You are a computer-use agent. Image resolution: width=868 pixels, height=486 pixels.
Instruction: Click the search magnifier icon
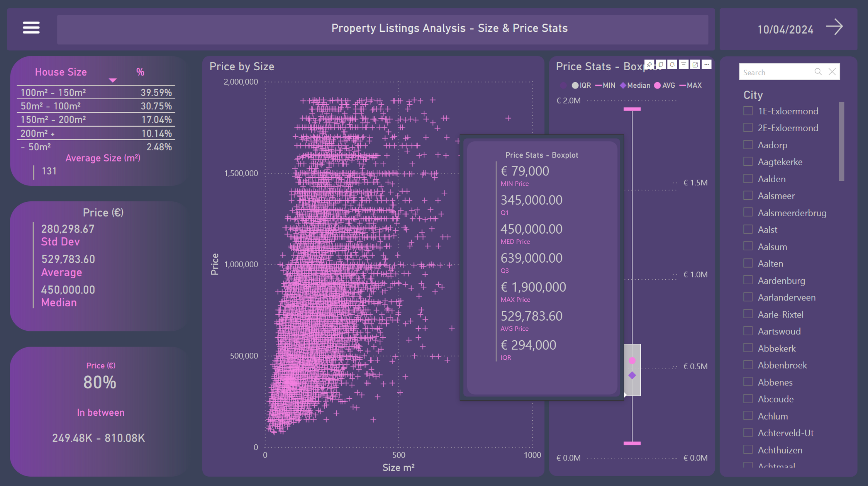(818, 72)
